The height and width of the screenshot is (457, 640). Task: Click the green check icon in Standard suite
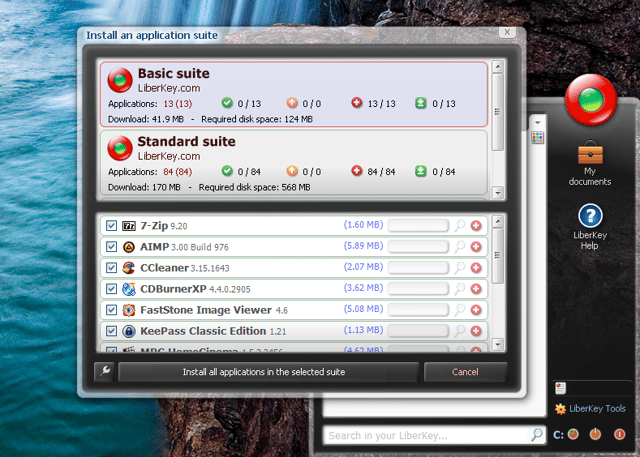tap(227, 171)
